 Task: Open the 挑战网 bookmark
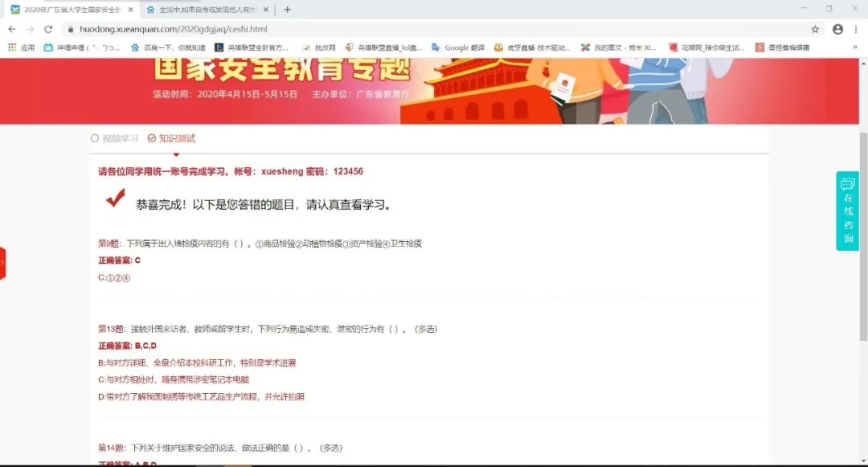tap(319, 47)
